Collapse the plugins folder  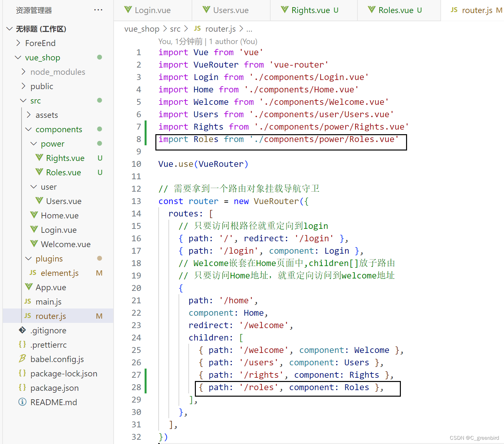(28, 259)
